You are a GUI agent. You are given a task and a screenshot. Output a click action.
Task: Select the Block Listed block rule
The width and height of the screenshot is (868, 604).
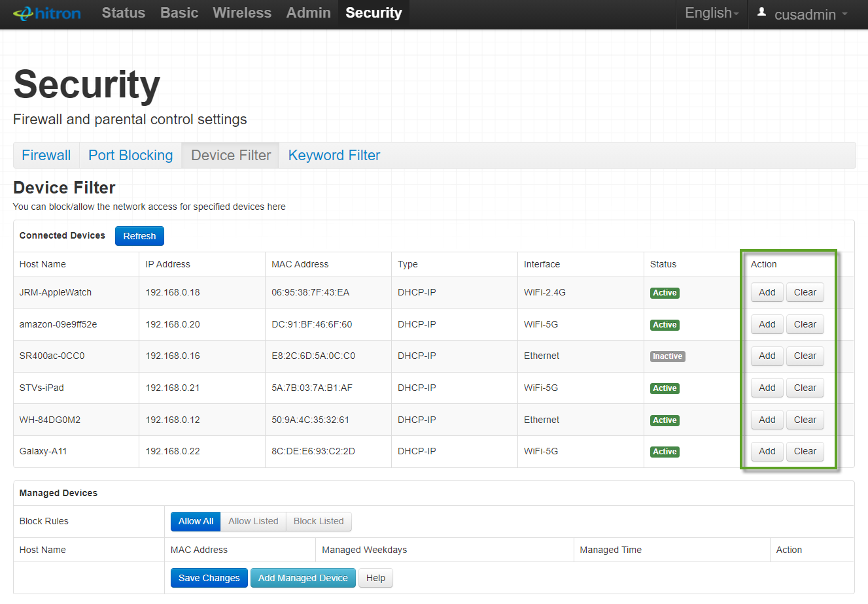(x=319, y=521)
